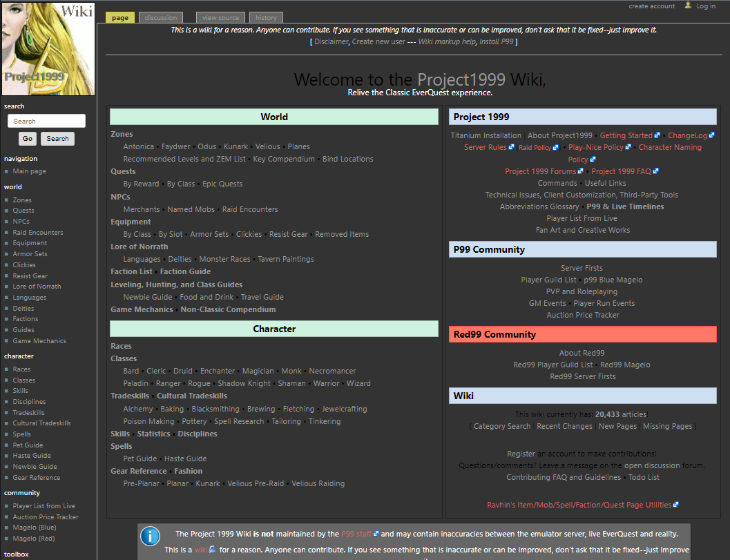Viewport: 730px width, 560px height.
Task: Open the Titanium Installation link
Action: click(486, 135)
